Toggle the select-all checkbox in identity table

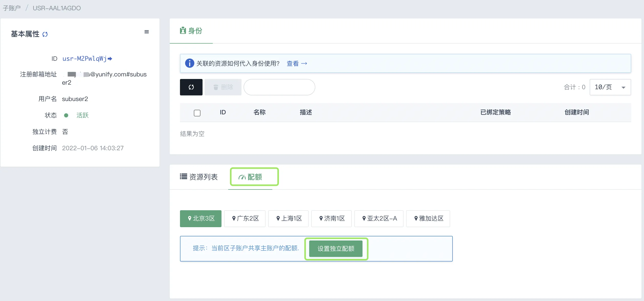click(197, 113)
